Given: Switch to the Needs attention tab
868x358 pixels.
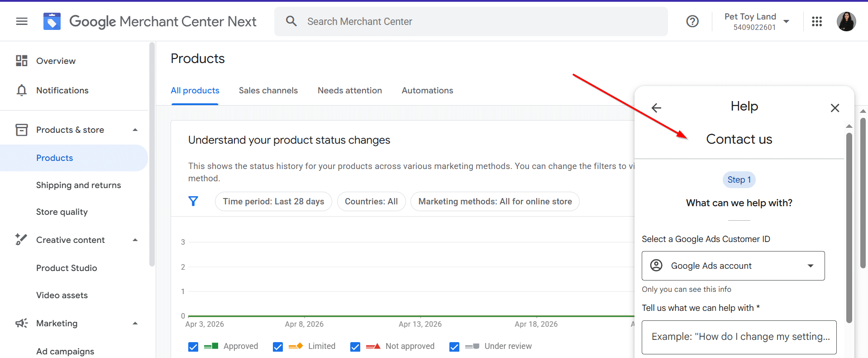Looking at the screenshot, I should tap(349, 91).
